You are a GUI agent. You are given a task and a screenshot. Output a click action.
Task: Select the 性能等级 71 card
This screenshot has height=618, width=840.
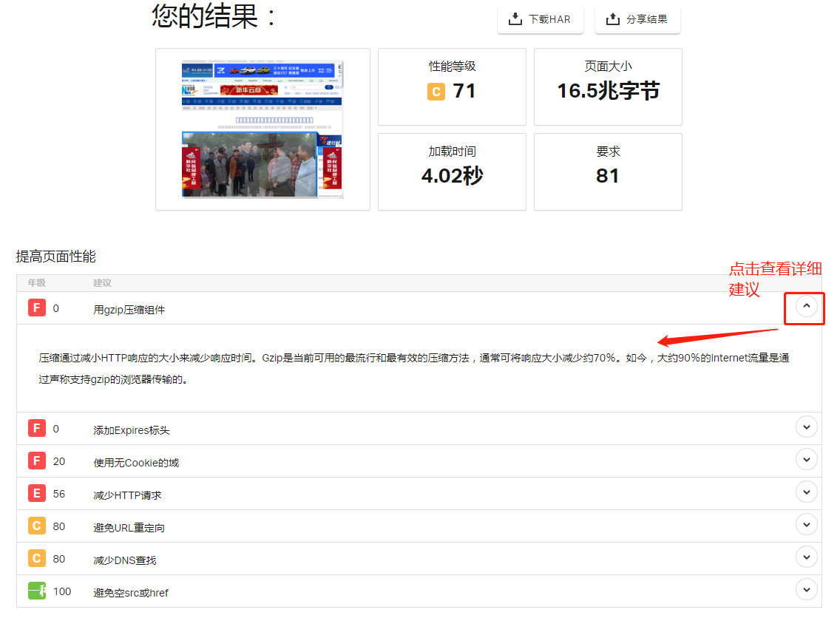pyautogui.click(x=452, y=86)
